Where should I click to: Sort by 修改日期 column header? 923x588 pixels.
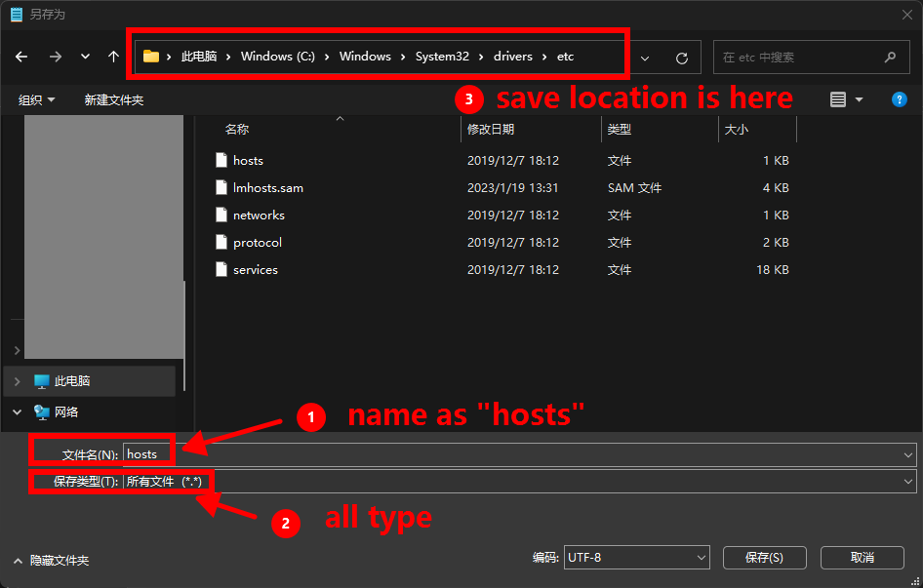[x=491, y=129]
